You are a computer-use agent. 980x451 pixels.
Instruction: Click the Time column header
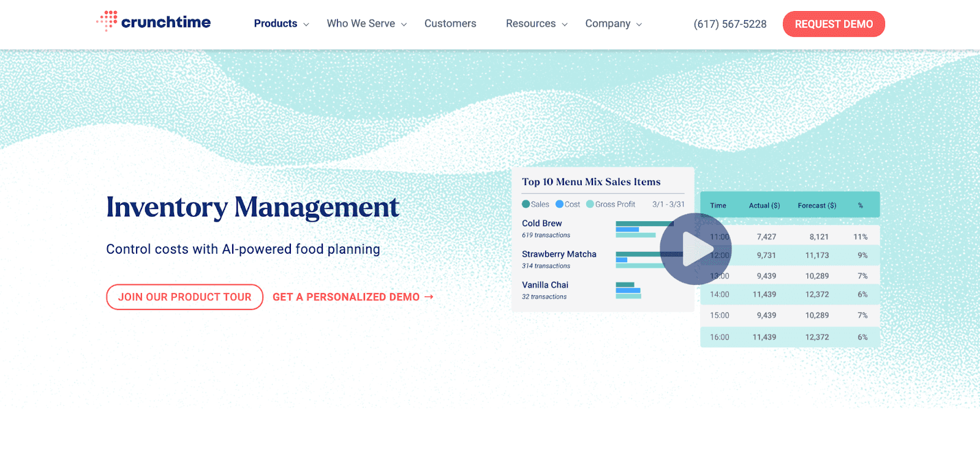[x=718, y=205]
